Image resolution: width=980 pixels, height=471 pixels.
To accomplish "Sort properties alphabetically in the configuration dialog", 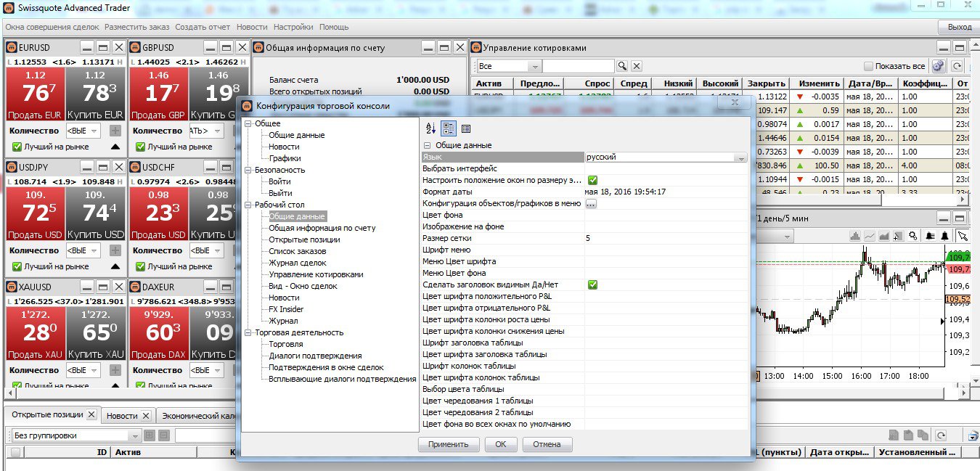I will (x=430, y=128).
